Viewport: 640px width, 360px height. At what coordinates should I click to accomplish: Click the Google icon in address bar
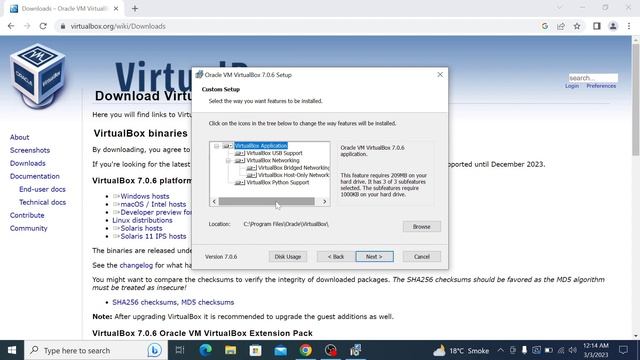544,26
